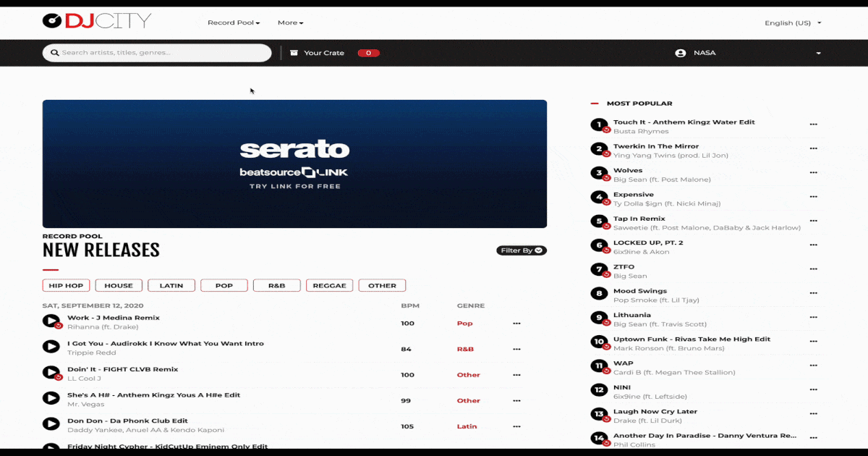Filter new releases by REGGAE
Screen dimensions: 868x456
click(330, 285)
